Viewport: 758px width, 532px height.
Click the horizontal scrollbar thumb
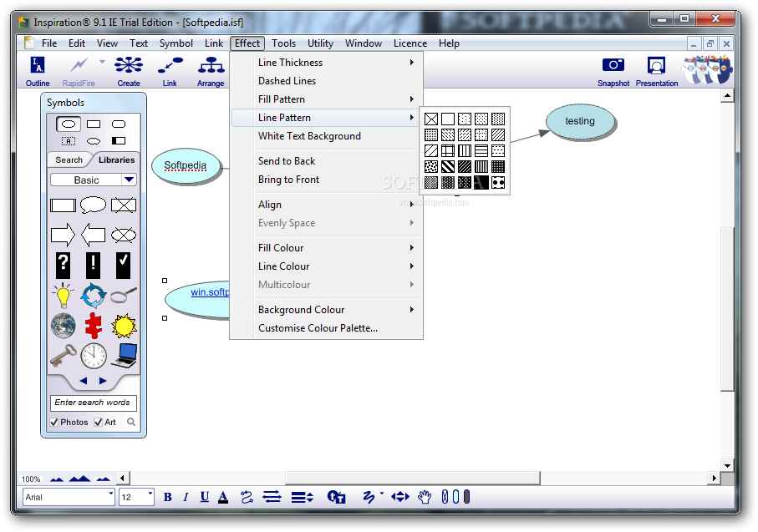[x=412, y=478]
